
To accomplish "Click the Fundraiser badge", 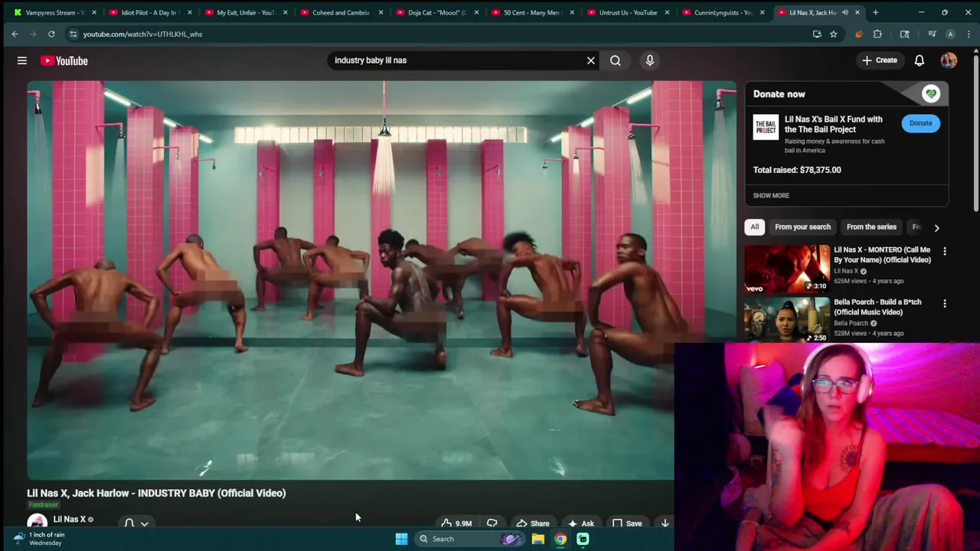I will 43,504.
